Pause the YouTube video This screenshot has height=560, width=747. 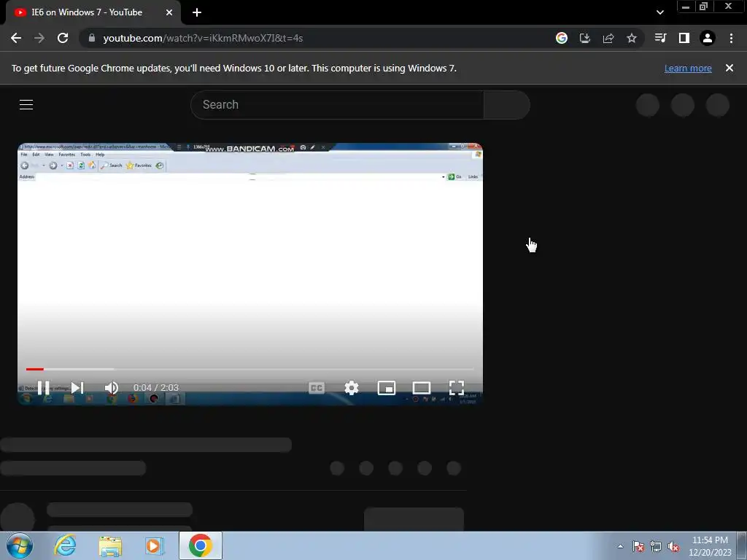click(x=43, y=388)
